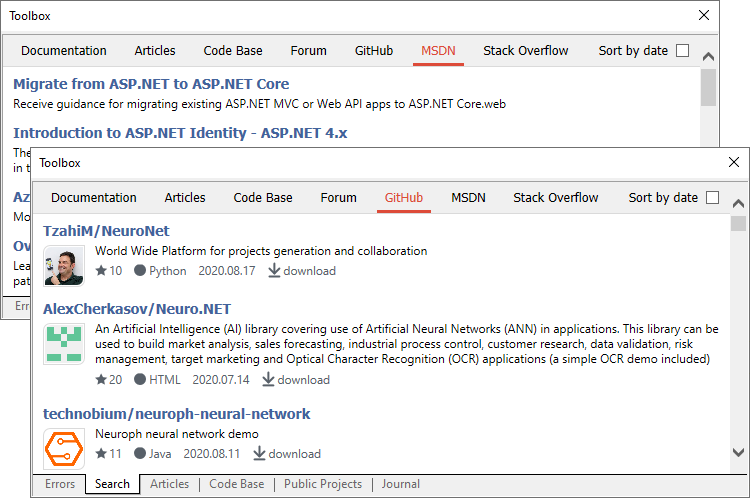The image size is (750, 498).
Task: Click date 2020.08.17 on NeuroNet
Action: click(x=227, y=271)
